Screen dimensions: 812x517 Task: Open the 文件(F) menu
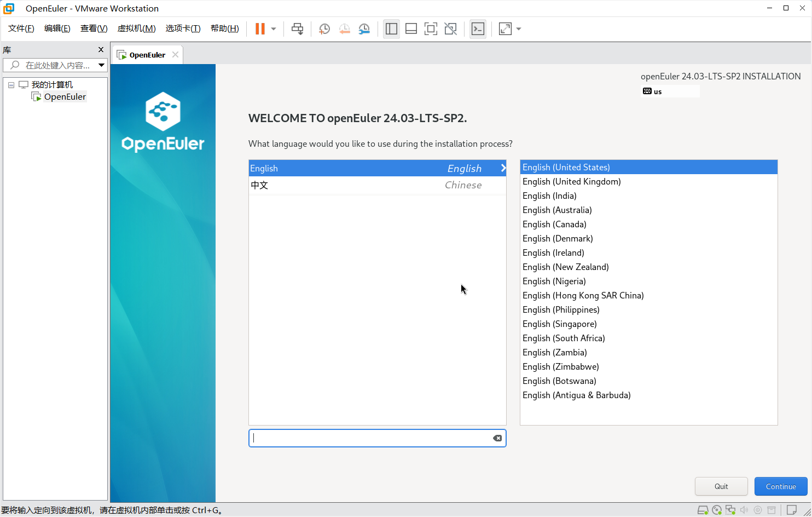pos(21,28)
